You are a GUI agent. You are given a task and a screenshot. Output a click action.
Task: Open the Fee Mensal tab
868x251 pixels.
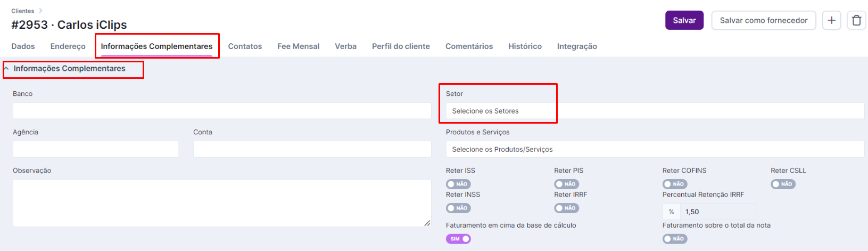point(298,46)
